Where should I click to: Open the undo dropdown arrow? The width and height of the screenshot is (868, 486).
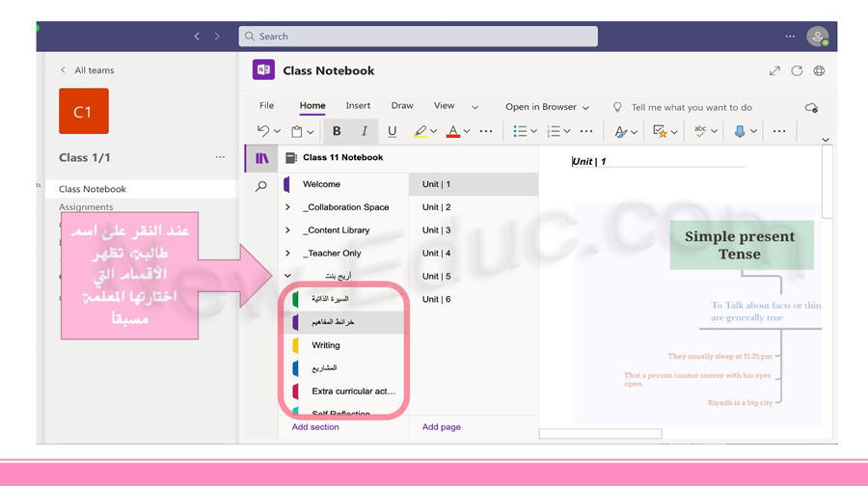(278, 132)
